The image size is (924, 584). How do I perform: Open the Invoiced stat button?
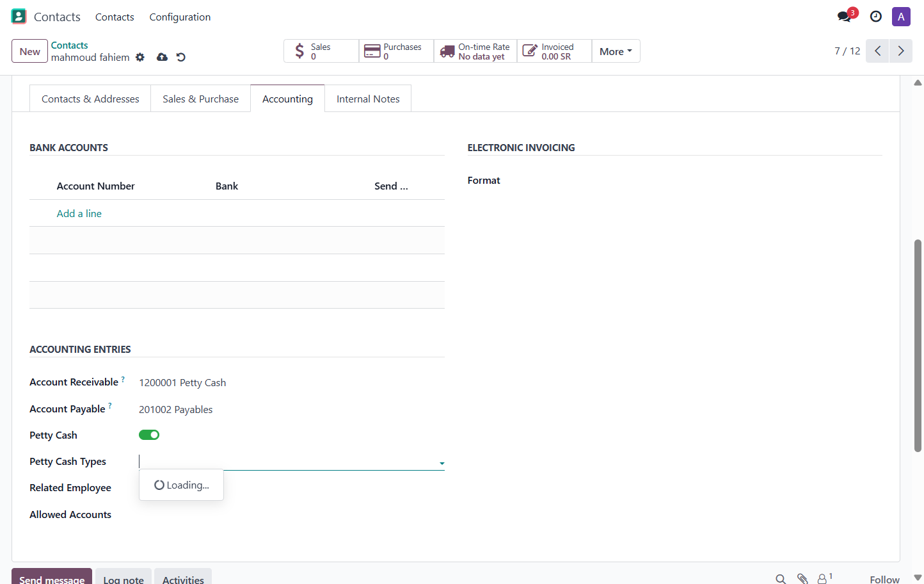[x=554, y=51]
